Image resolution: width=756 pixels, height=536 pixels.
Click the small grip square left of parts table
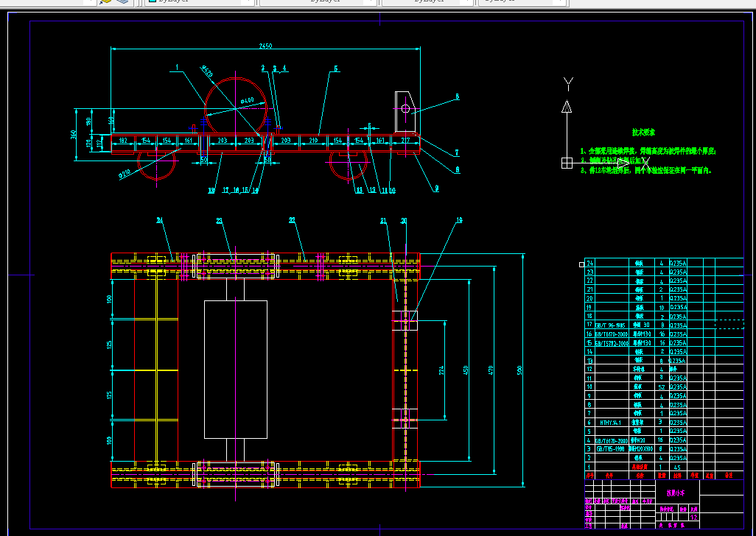(x=581, y=264)
